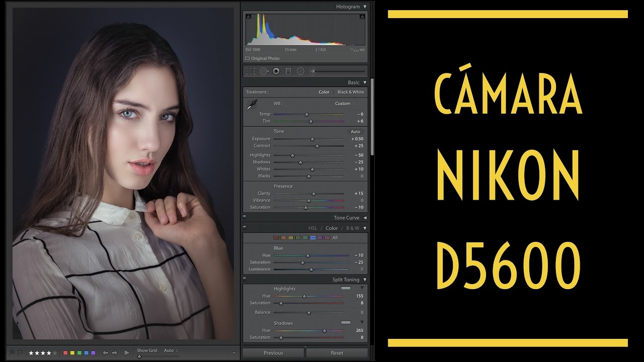Pick the White Balance Selector eyedropper

pos(251,105)
